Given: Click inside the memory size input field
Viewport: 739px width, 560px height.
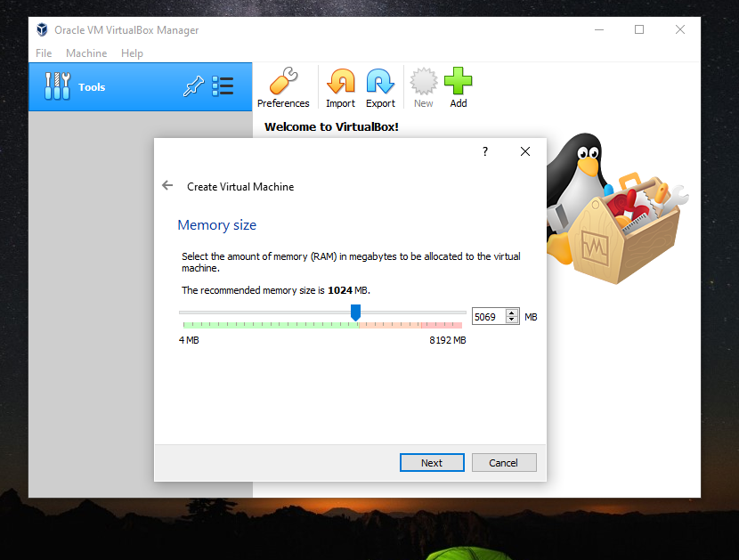Looking at the screenshot, I should click(488, 316).
